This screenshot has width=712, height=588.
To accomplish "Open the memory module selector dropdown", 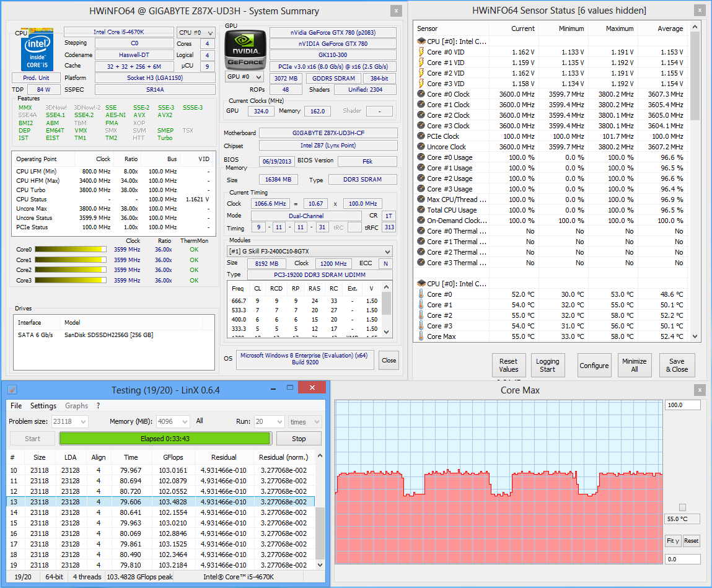I will [x=310, y=252].
